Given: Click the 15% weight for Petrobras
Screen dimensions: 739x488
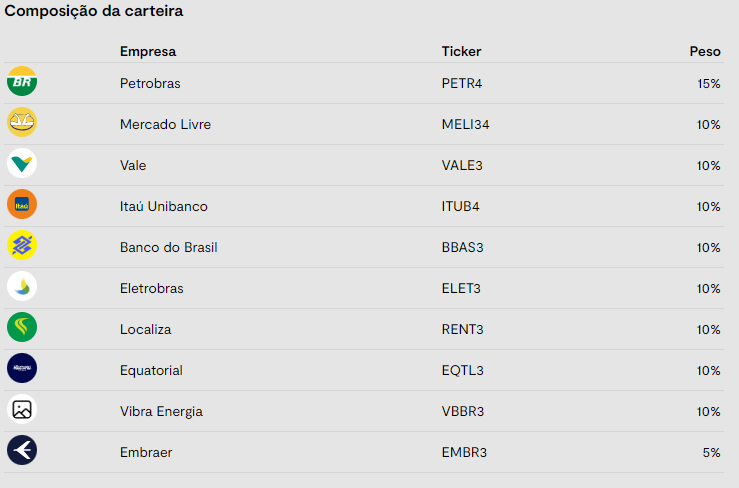Looking at the screenshot, I should [709, 84].
